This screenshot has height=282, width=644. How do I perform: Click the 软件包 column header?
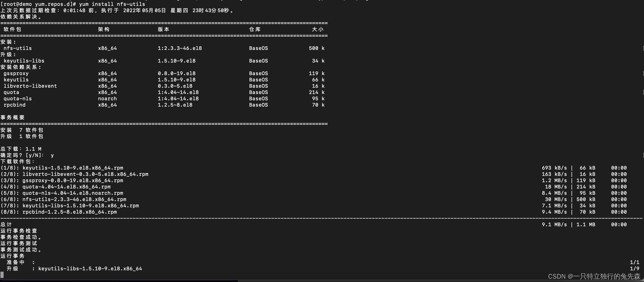pos(12,29)
